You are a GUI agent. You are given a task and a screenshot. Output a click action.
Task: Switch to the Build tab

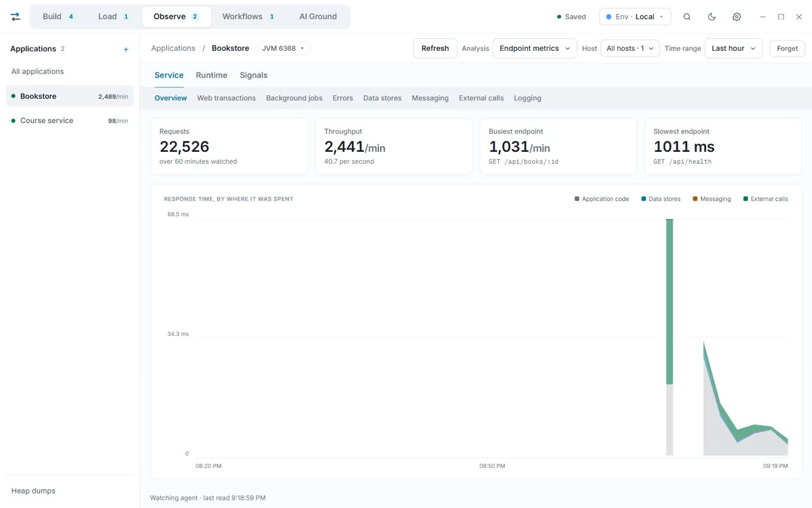(58, 17)
